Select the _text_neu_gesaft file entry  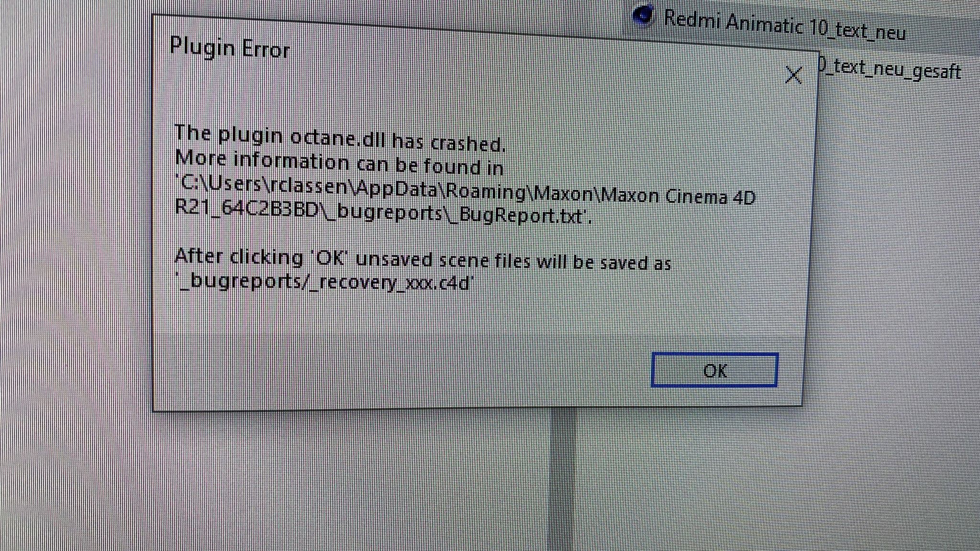pyautogui.click(x=890, y=70)
